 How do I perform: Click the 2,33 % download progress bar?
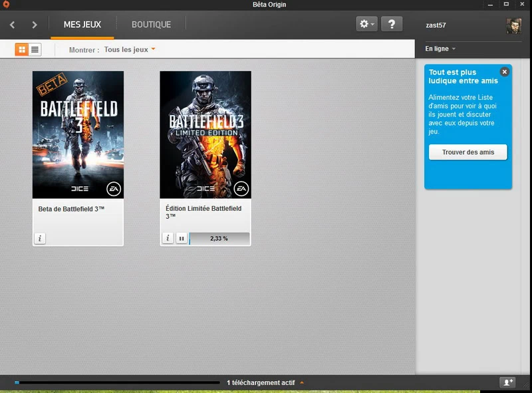pyautogui.click(x=219, y=238)
